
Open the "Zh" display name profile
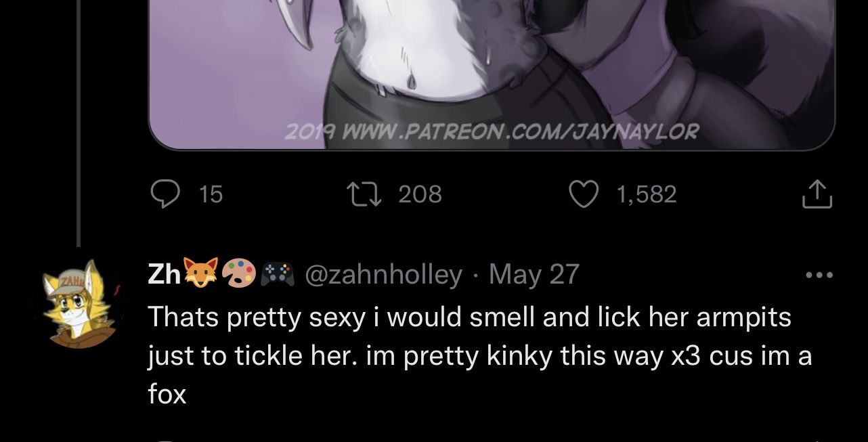[x=165, y=274]
